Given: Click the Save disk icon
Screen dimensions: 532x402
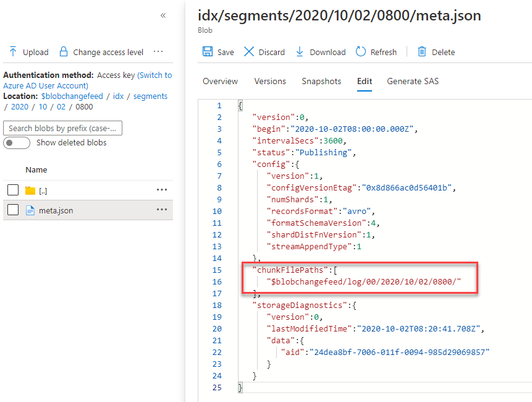Looking at the screenshot, I should (208, 52).
